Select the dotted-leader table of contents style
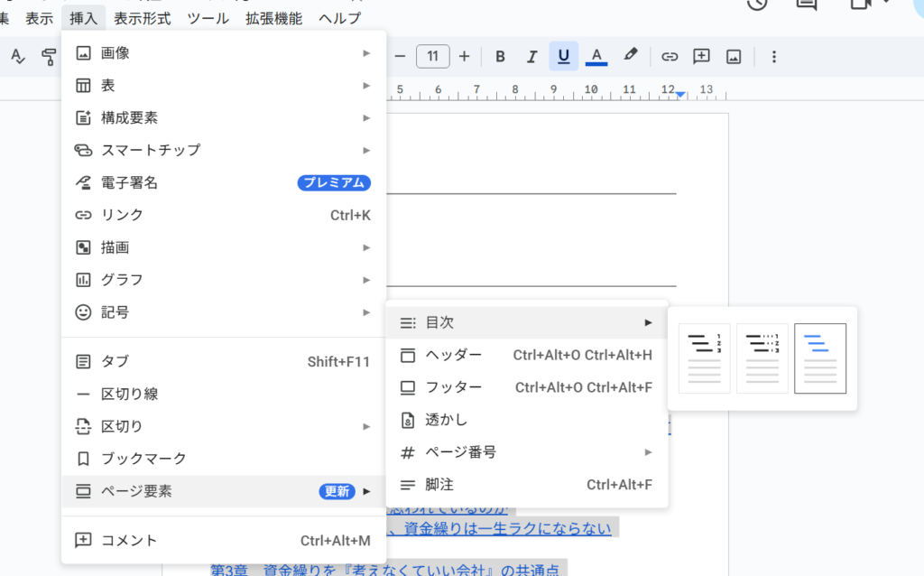Viewport: 924px width, 576px height. 762,358
